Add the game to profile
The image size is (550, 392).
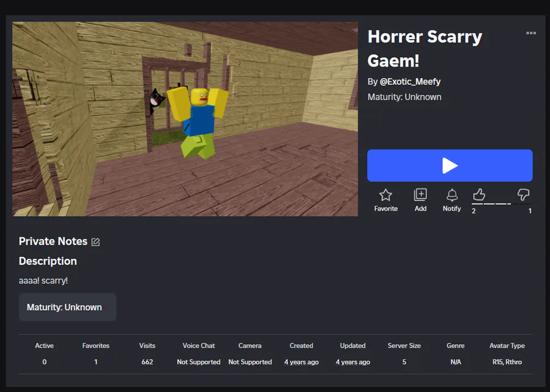[420, 194]
